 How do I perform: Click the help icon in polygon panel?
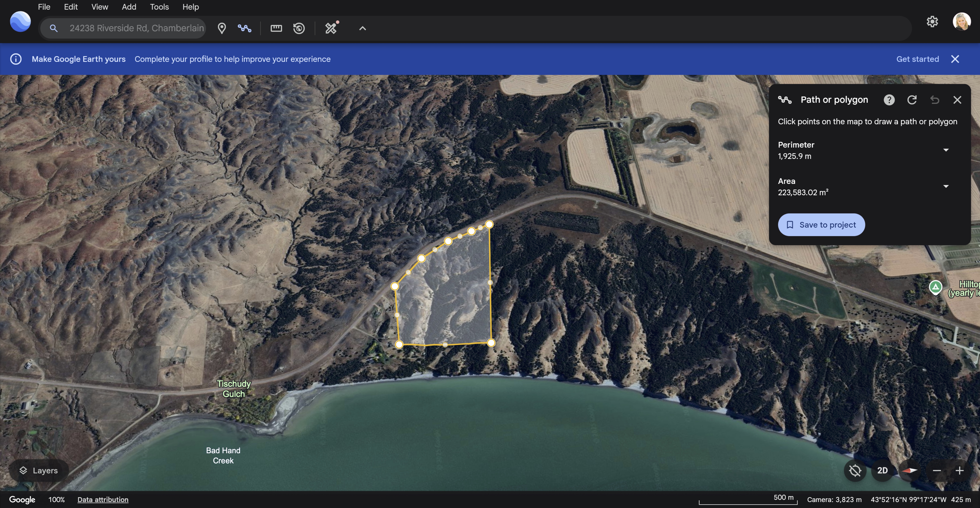click(x=889, y=100)
